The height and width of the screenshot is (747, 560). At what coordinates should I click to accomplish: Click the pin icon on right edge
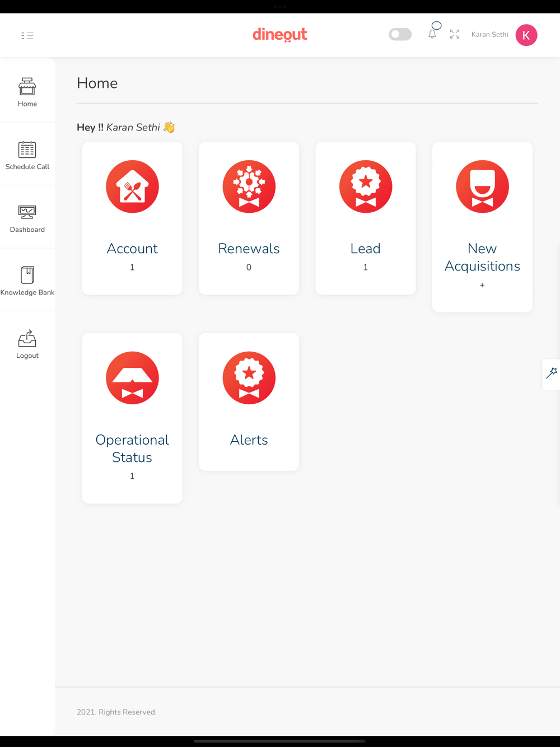click(552, 373)
